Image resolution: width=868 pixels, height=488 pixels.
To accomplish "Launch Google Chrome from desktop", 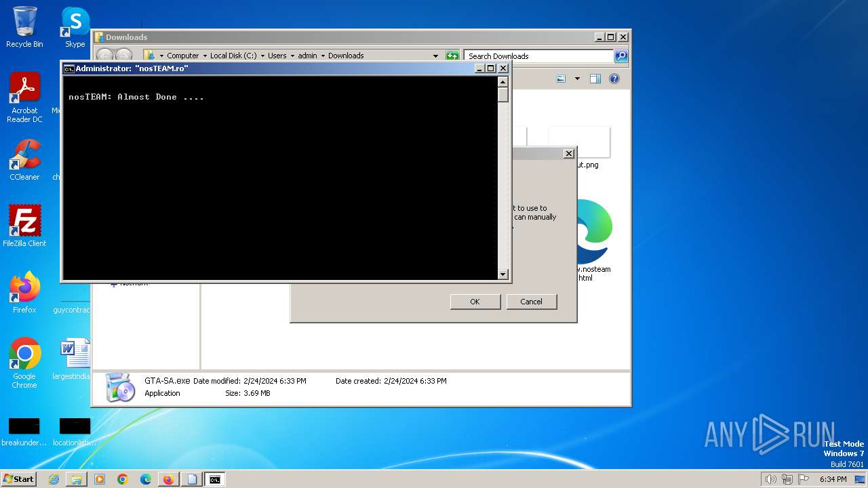I will point(24,363).
